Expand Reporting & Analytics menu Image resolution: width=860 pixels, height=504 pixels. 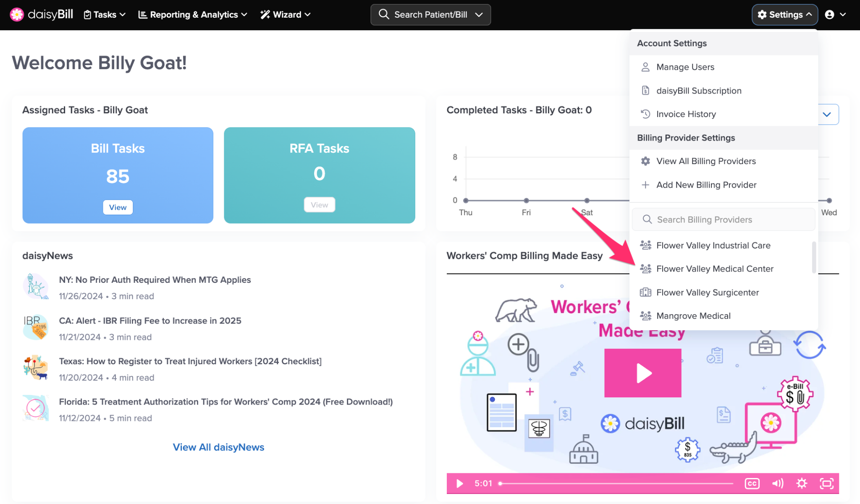pos(193,15)
